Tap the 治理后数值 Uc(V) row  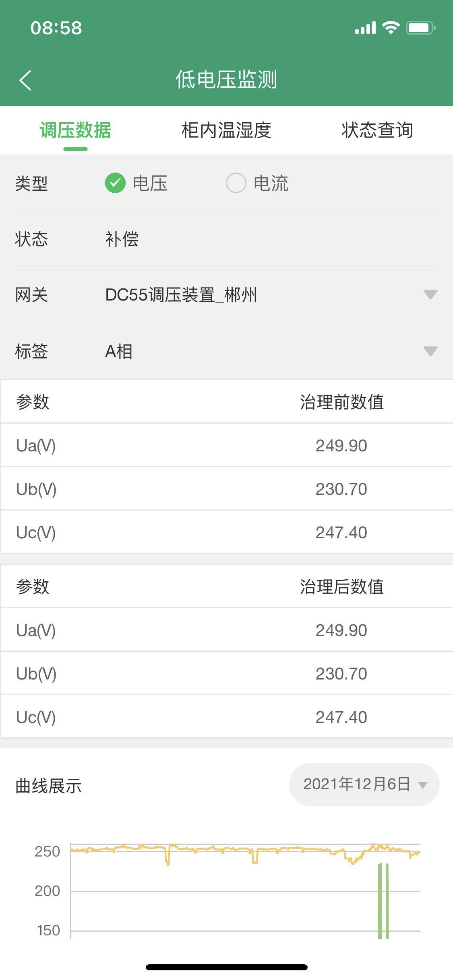click(226, 717)
